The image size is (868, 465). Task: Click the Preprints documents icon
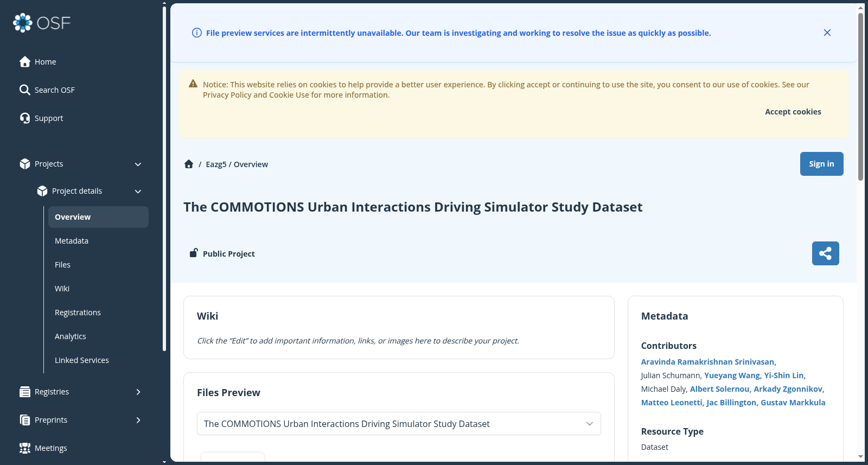(x=25, y=420)
